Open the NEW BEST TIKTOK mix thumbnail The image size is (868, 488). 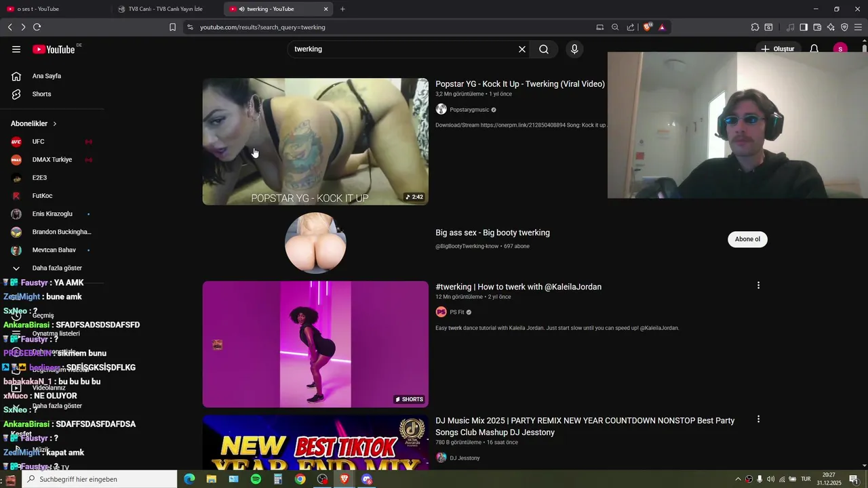315,443
